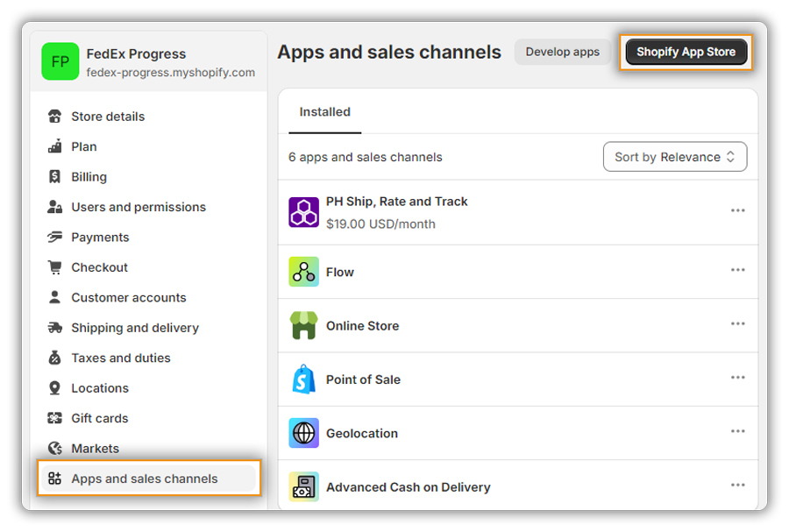Click the PH Ship, Rate and Track app icon
The width and height of the screenshot is (789, 532).
[303, 212]
